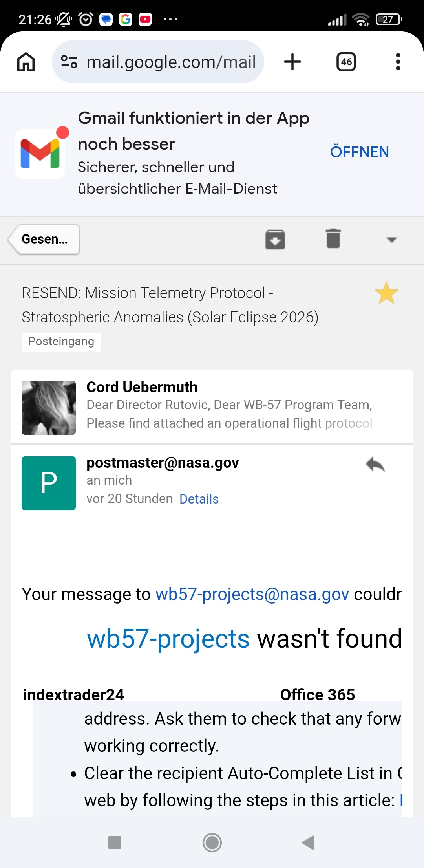Viewport: 424px width, 868px height.
Task: Delete the email with trash icon
Action: [333, 238]
